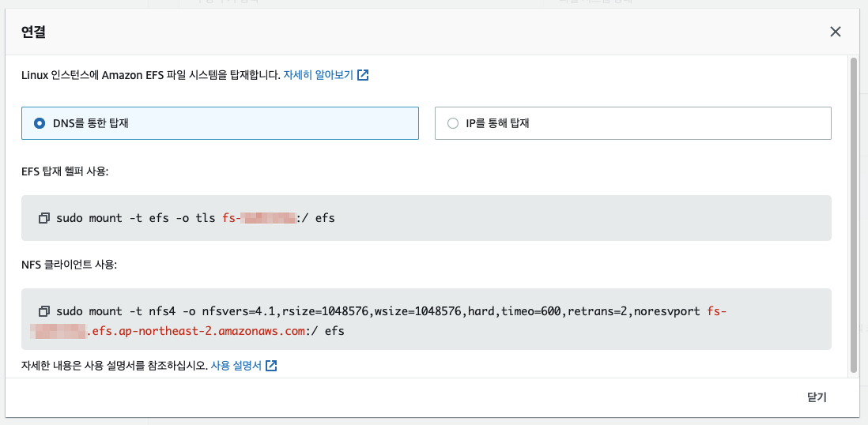Open the 사용 설명서 link

tap(236, 366)
